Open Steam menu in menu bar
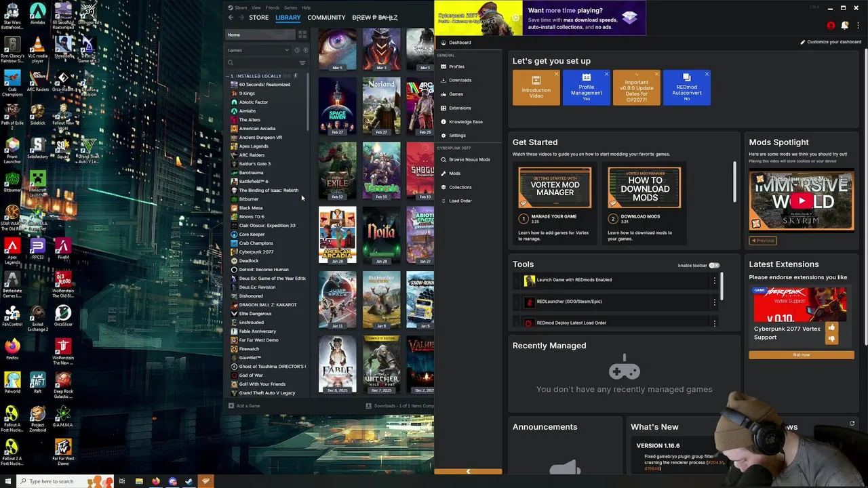 pyautogui.click(x=239, y=7)
